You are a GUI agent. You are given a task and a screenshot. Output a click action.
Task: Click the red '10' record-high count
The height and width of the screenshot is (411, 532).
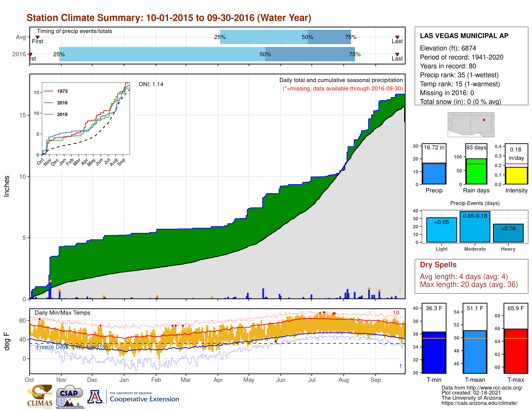[x=396, y=313]
